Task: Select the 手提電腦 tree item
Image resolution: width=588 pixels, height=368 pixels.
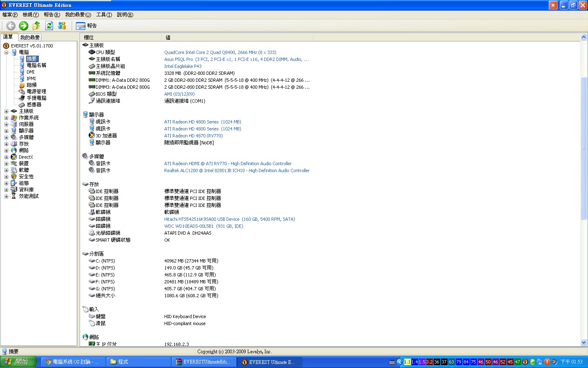Action: (x=36, y=98)
